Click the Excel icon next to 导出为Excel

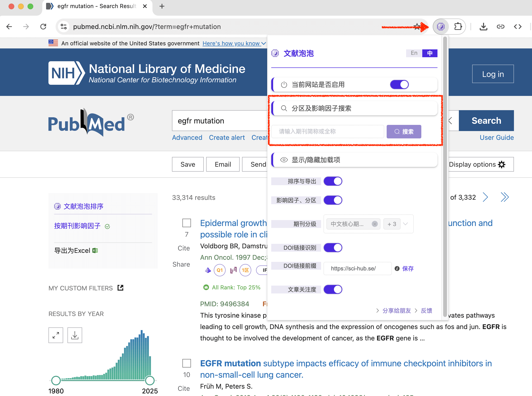pyautogui.click(x=95, y=250)
